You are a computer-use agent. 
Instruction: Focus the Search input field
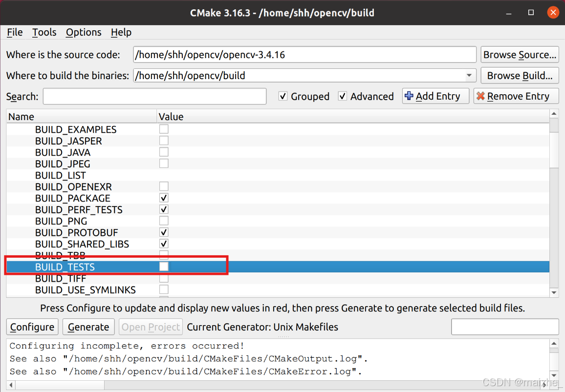pos(154,97)
